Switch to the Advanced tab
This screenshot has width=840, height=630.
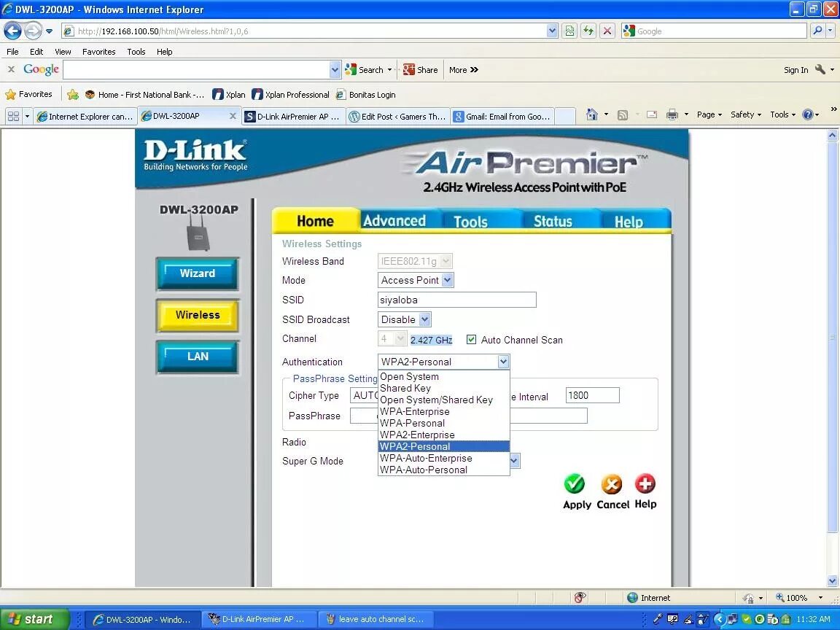[394, 221]
